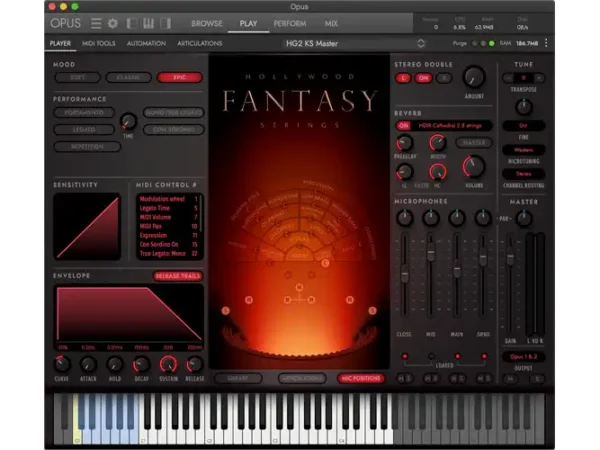Viewport: 600px width, 450px height.
Task: Click the Reverb HC filter knob
Action: tap(438, 172)
